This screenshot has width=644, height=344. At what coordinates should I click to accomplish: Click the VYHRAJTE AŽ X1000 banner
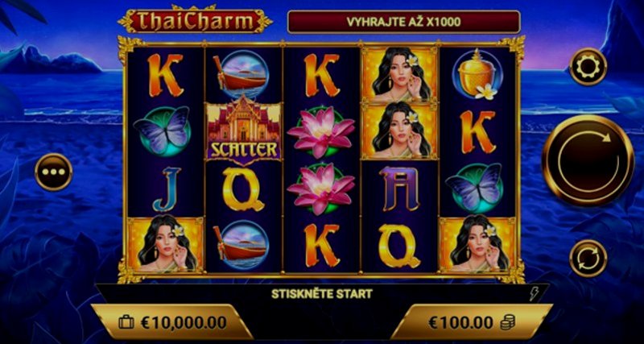point(404,22)
